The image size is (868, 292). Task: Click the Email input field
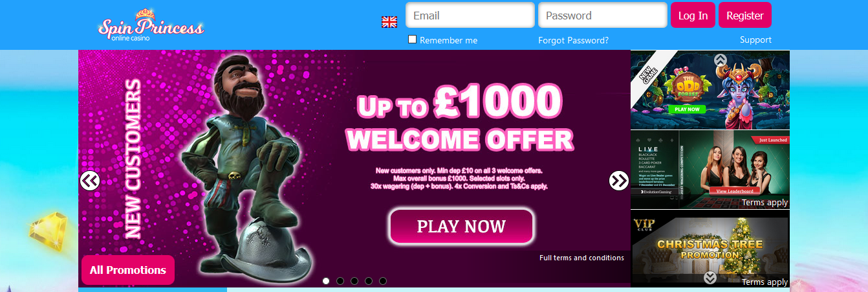pos(470,16)
